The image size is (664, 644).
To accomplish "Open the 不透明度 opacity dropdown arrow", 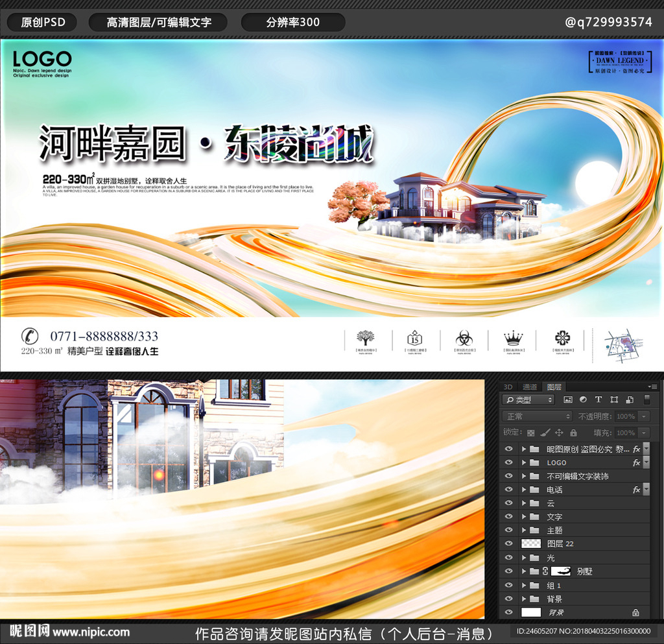I will coord(644,416).
